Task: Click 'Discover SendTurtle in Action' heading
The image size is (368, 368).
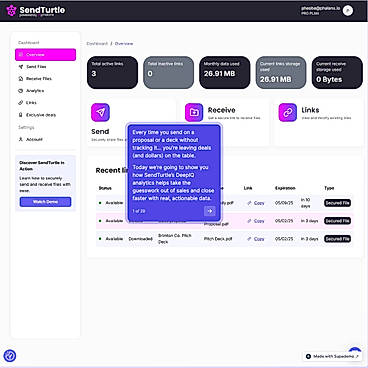Action: click(42, 166)
